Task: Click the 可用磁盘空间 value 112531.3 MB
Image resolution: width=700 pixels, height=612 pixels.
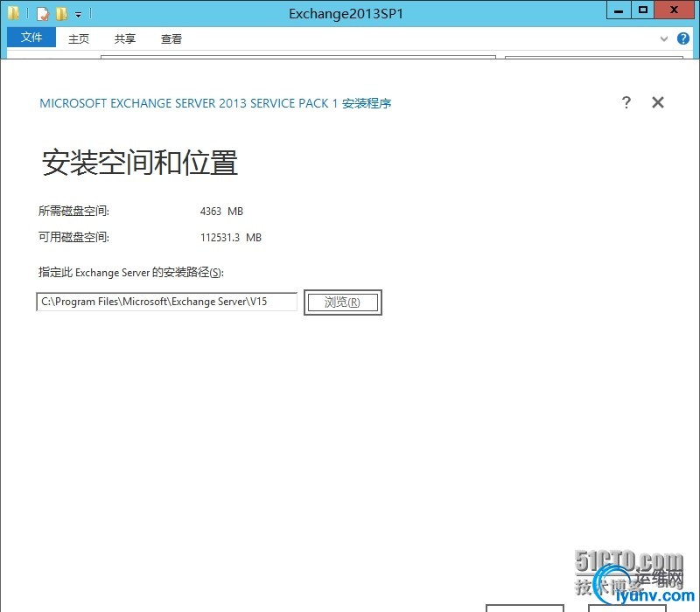Action: click(x=231, y=237)
